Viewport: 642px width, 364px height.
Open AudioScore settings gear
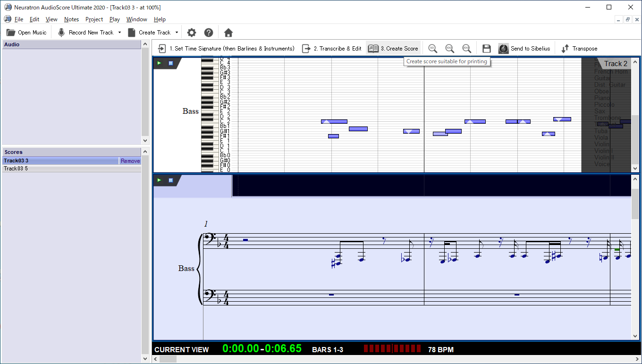click(192, 33)
